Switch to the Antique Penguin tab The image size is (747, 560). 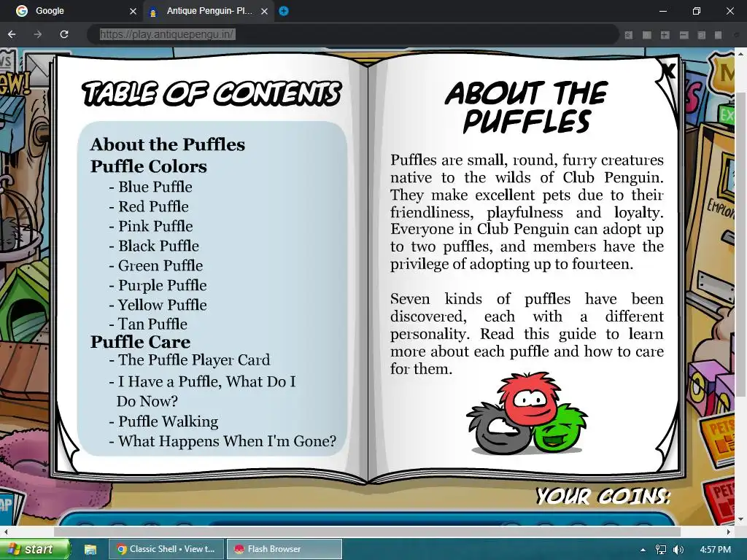207,11
